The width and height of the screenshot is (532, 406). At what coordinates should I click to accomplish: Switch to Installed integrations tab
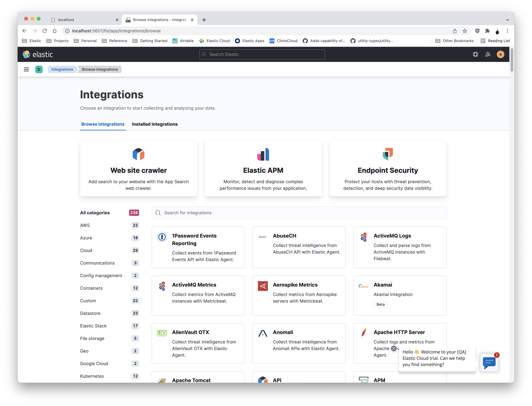(x=155, y=124)
